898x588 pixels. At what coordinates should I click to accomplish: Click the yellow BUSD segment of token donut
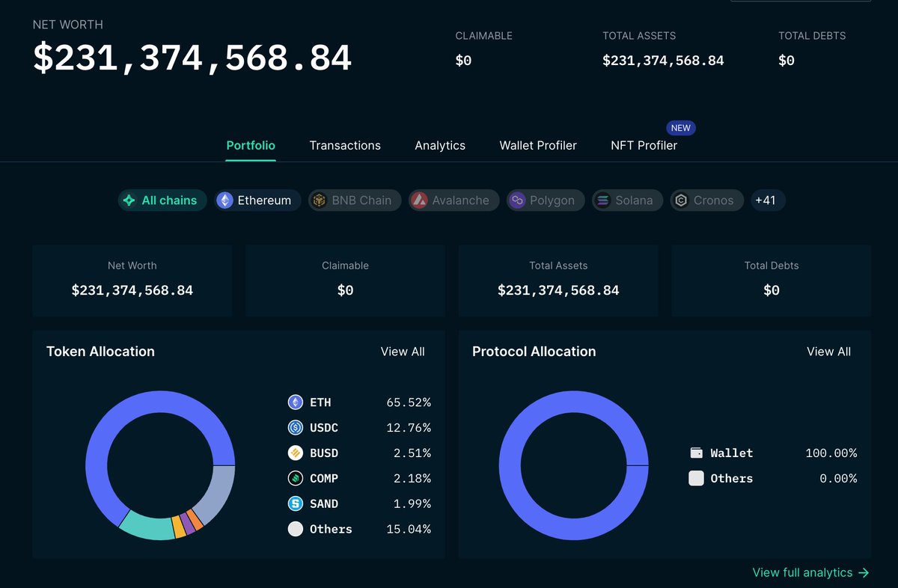(180, 527)
